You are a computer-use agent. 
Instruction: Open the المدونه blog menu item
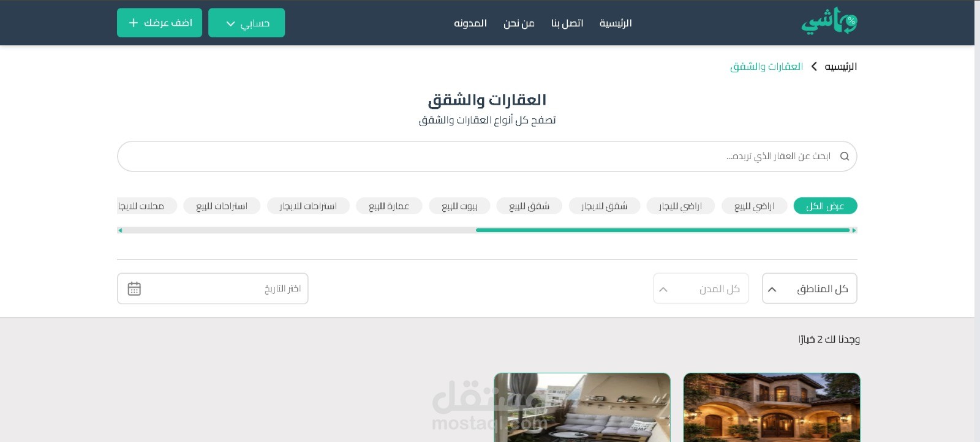pos(470,23)
